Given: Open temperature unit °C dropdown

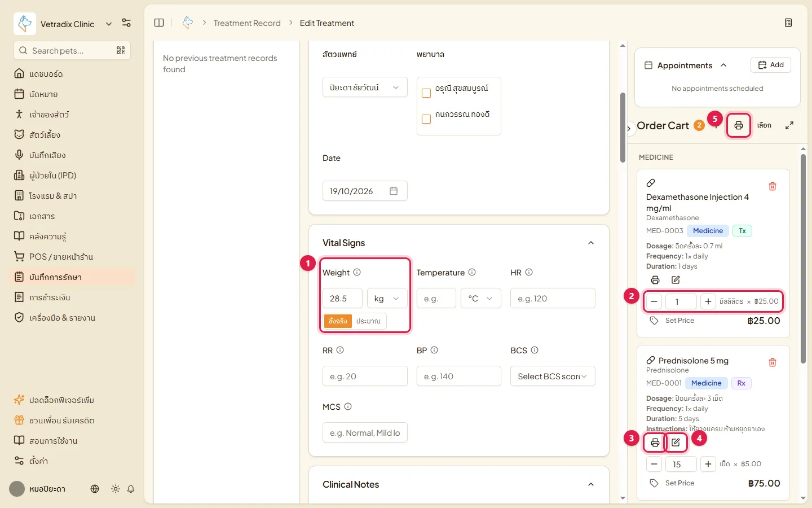Looking at the screenshot, I should (480, 298).
